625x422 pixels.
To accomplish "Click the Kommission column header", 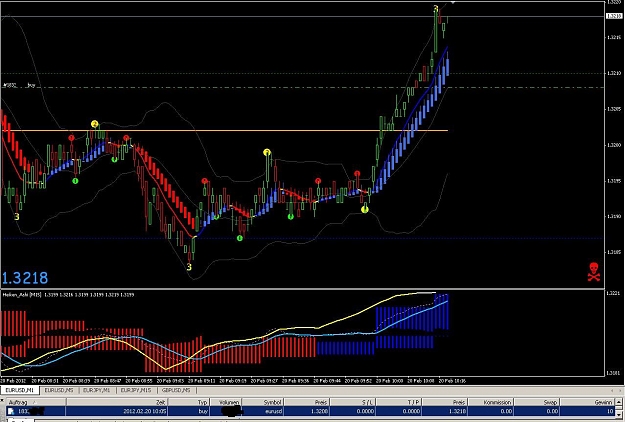I will tap(491, 402).
